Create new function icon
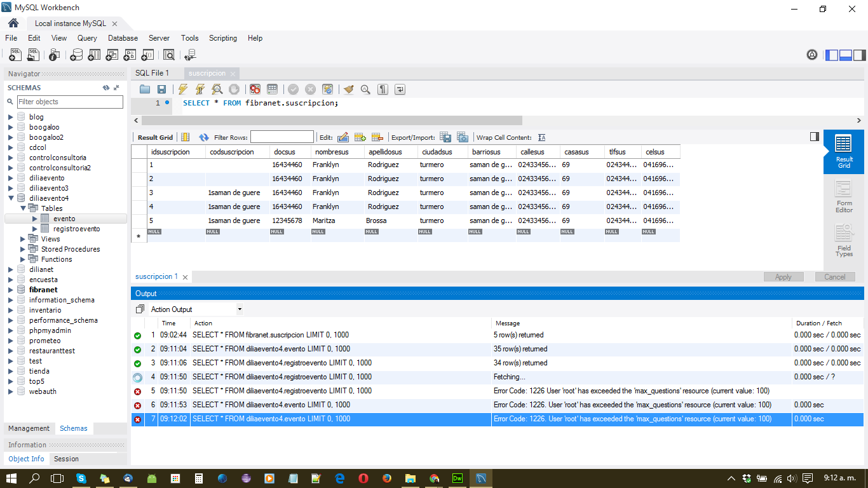The width and height of the screenshot is (868, 488). click(x=147, y=55)
